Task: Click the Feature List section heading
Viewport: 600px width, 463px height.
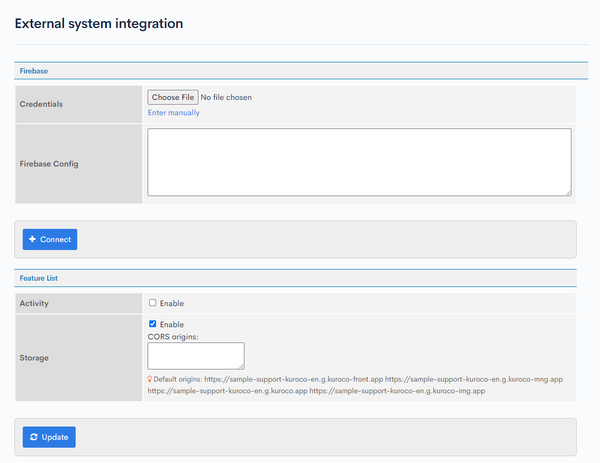Action: pos(39,278)
